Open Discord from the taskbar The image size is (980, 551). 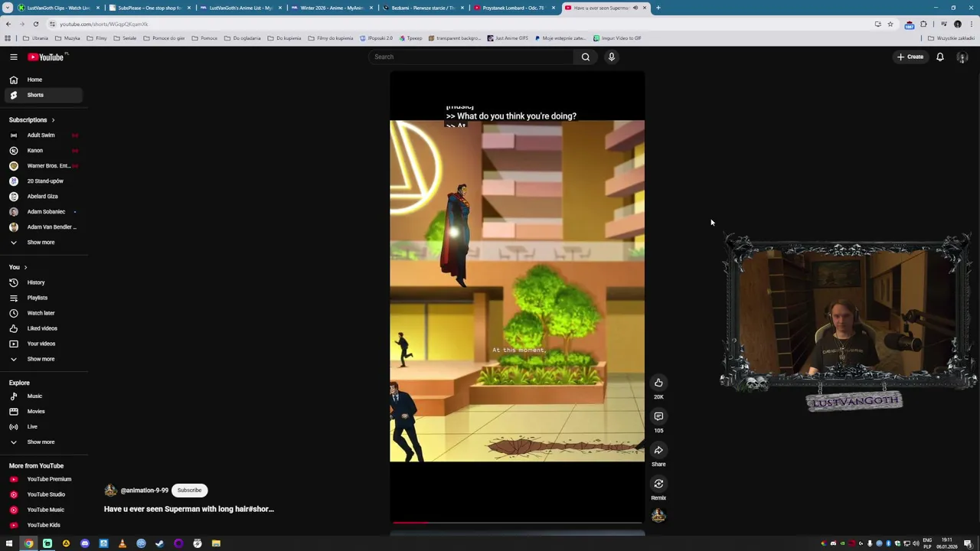click(x=84, y=543)
